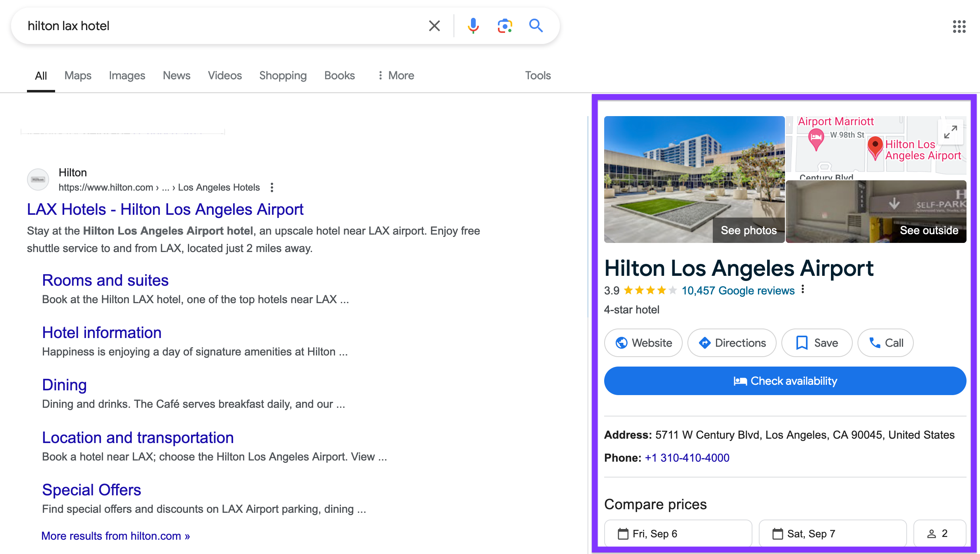Save the hotel with Save button
The height and width of the screenshot is (554, 980).
click(817, 343)
